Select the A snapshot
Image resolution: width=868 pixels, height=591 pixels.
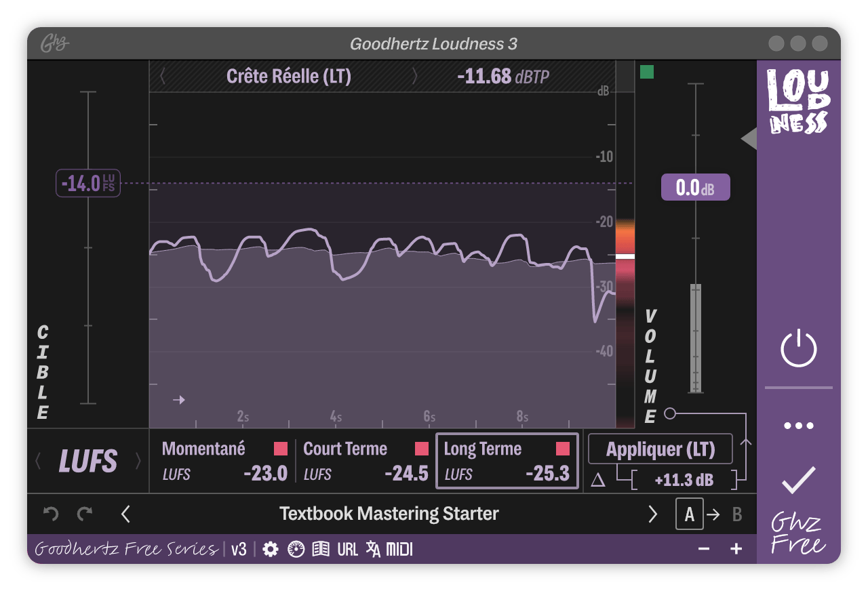click(689, 514)
